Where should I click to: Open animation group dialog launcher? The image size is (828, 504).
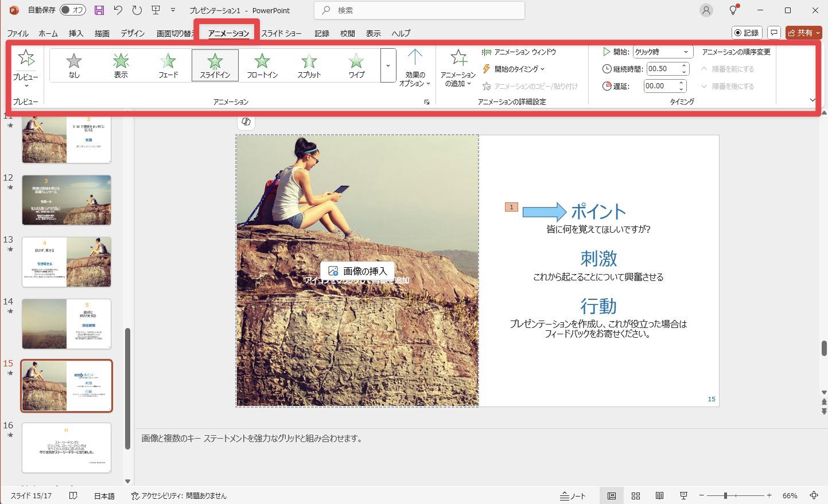click(426, 102)
